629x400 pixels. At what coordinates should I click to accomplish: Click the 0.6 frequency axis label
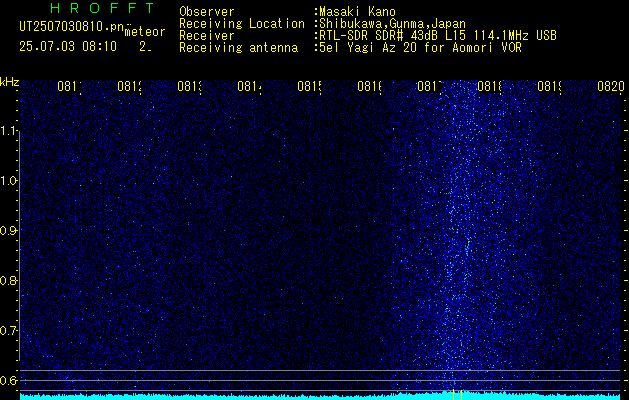(9, 380)
